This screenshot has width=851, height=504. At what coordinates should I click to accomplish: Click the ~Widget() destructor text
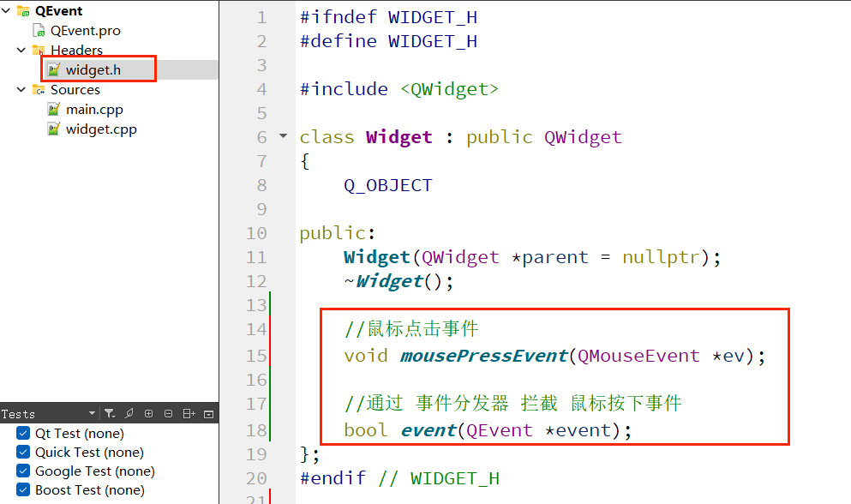(x=399, y=281)
